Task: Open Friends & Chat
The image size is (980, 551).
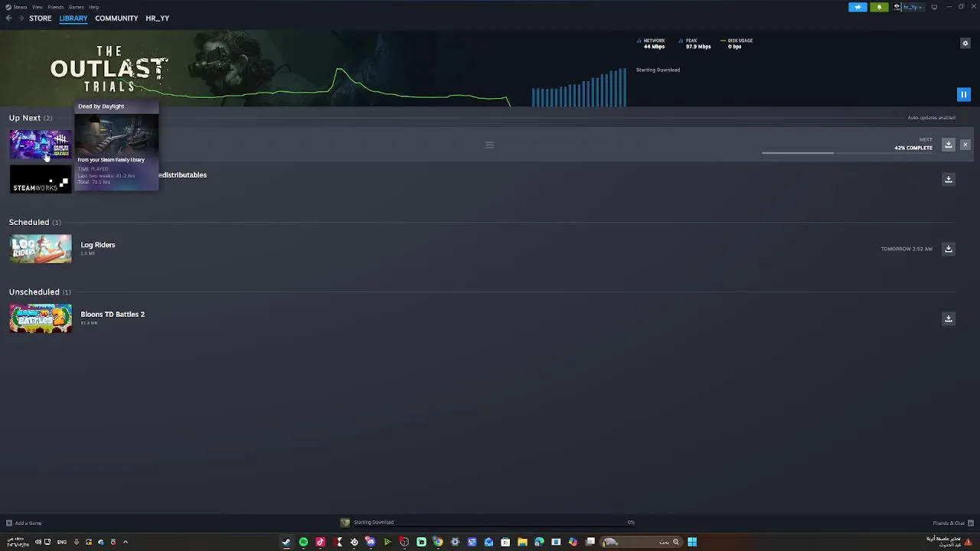Action: click(952, 523)
